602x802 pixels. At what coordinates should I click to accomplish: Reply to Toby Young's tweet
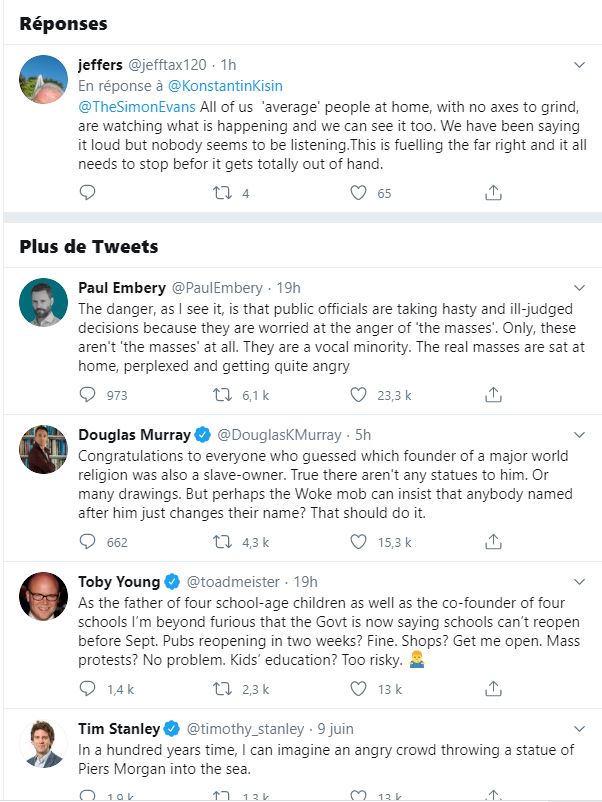[x=87, y=688]
